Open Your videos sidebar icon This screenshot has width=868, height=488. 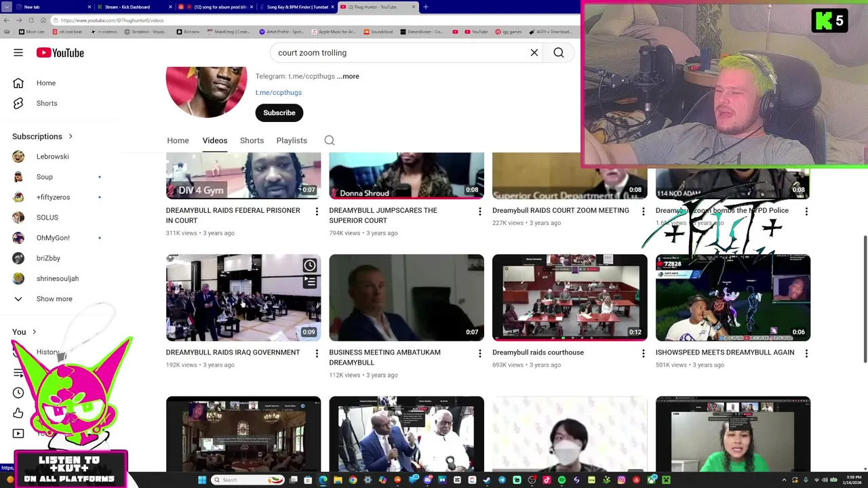pyautogui.click(x=18, y=434)
